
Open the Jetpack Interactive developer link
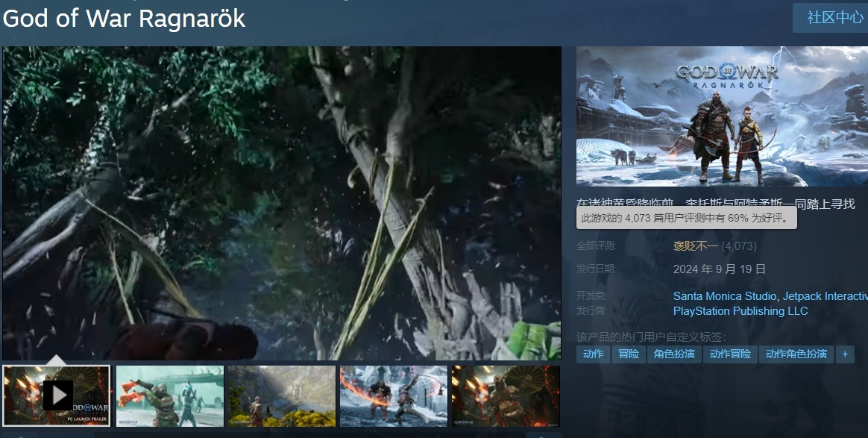(825, 296)
